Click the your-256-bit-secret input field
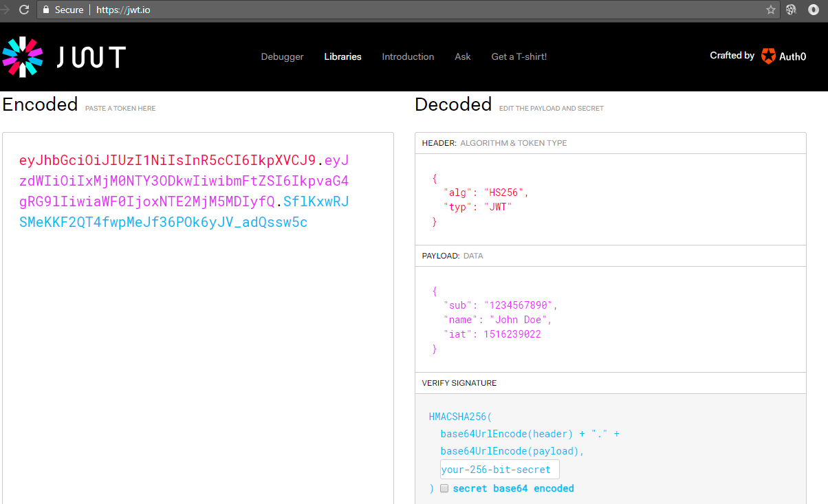Viewport: 828px width, 504px height. pyautogui.click(x=500, y=470)
